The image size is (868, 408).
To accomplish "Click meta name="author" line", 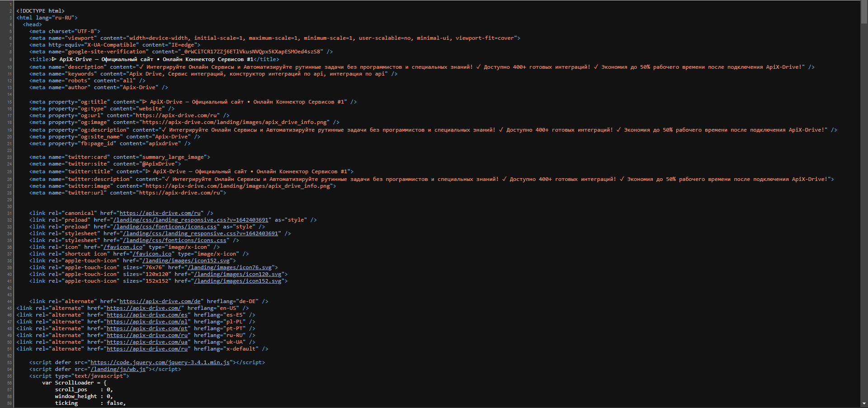I will [x=99, y=87].
